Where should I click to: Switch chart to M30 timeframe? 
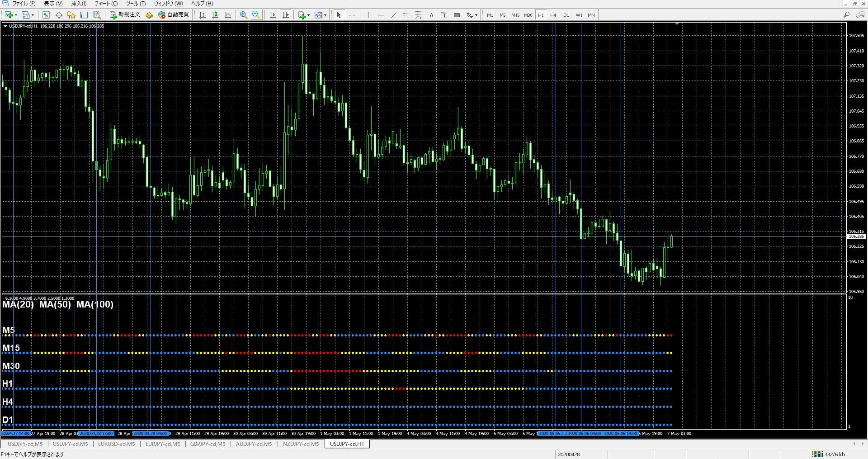(x=528, y=15)
